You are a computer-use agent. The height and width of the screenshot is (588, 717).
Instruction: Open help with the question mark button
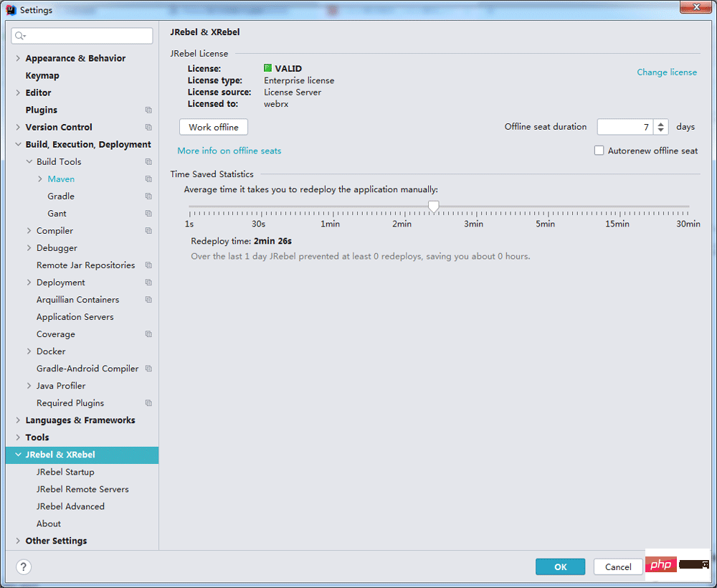pyautogui.click(x=24, y=567)
